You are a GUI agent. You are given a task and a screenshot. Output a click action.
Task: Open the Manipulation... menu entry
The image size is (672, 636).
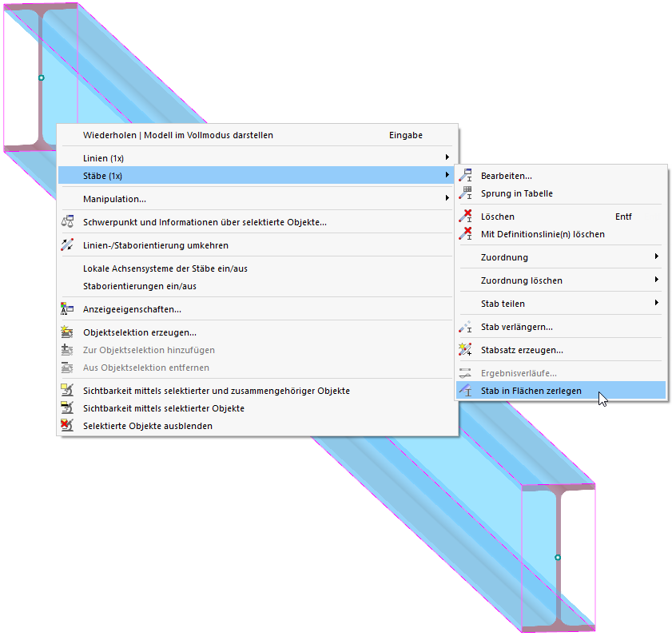coord(256,198)
